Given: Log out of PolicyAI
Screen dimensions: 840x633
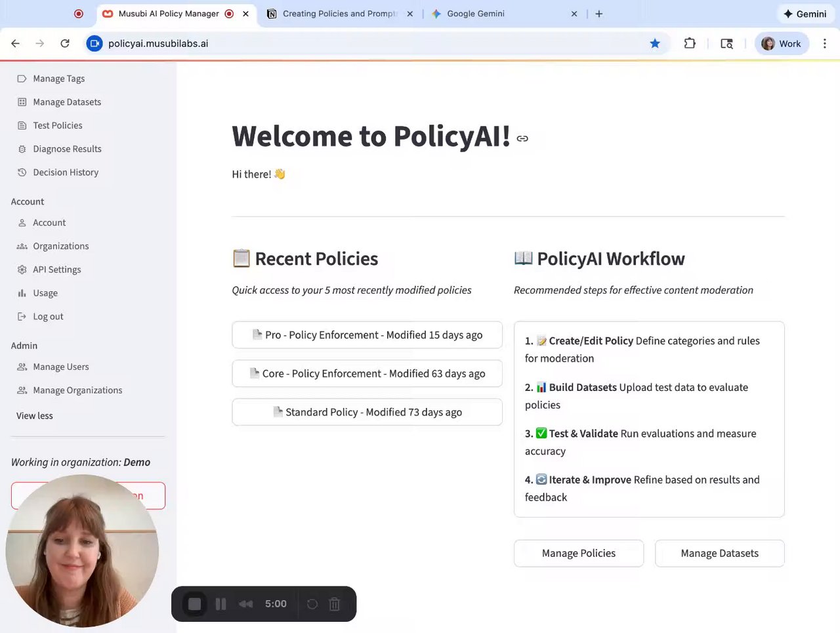Looking at the screenshot, I should [x=48, y=316].
